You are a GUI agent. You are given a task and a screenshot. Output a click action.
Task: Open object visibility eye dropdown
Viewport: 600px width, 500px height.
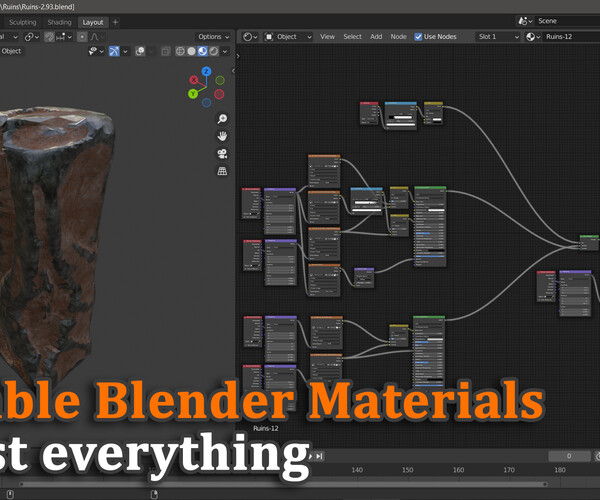[x=96, y=51]
